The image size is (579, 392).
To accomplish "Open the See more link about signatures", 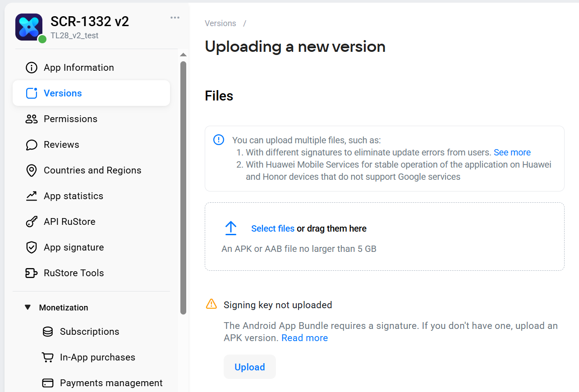I will (512, 152).
